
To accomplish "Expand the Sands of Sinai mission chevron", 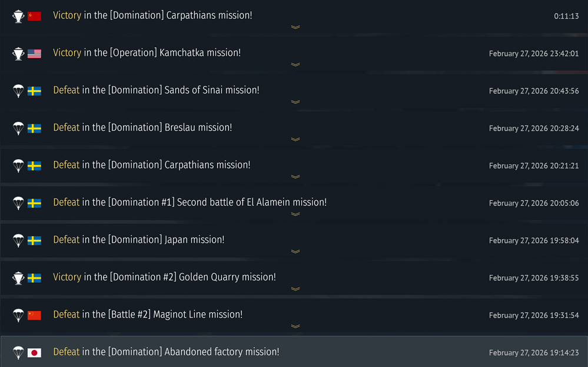I will pyautogui.click(x=295, y=102).
